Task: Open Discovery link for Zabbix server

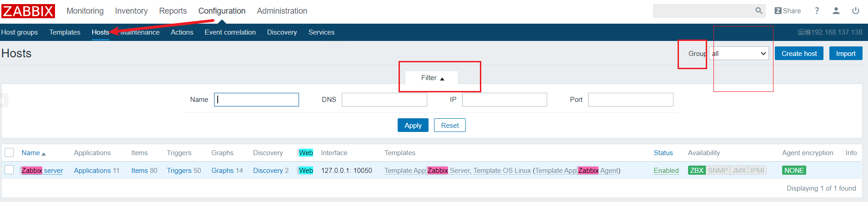Action: (268, 171)
